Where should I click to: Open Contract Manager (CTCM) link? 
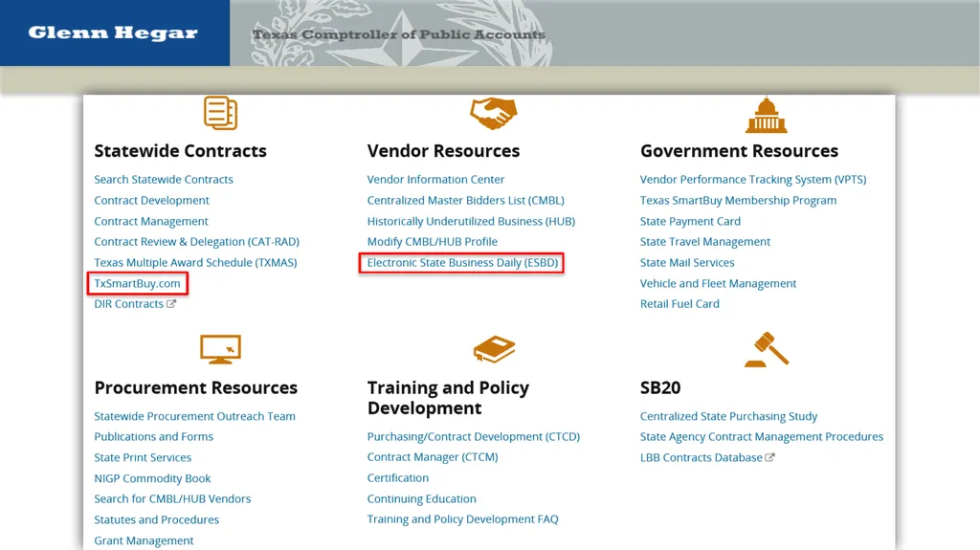pos(433,457)
